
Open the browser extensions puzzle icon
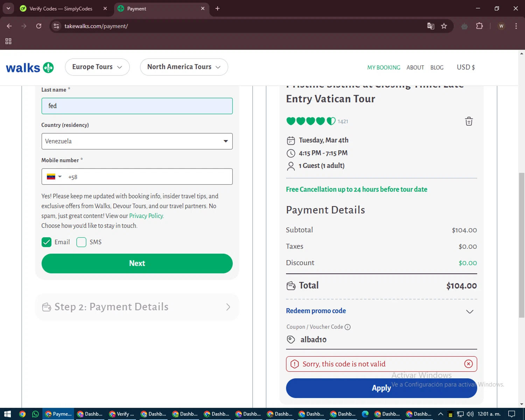coord(479,26)
